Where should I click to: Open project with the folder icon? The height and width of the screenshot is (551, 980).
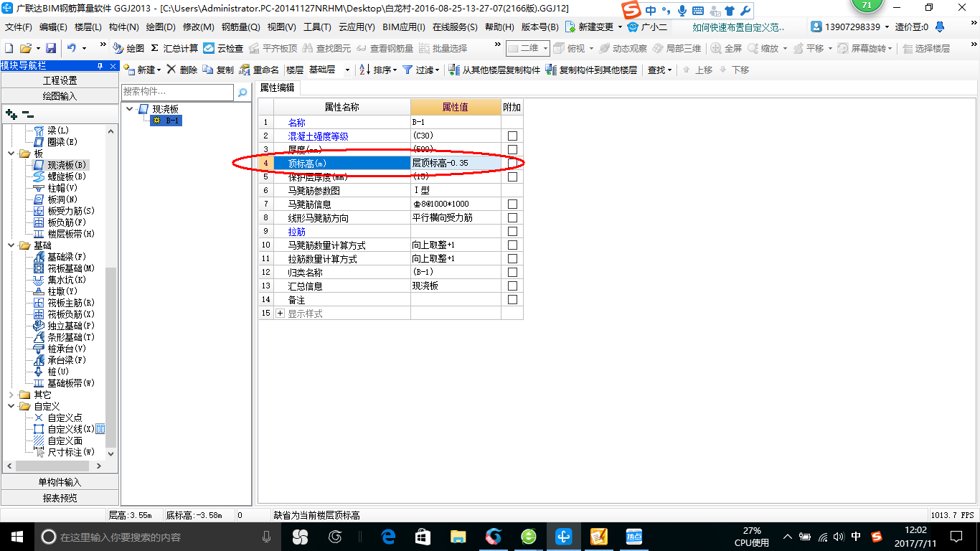25,48
